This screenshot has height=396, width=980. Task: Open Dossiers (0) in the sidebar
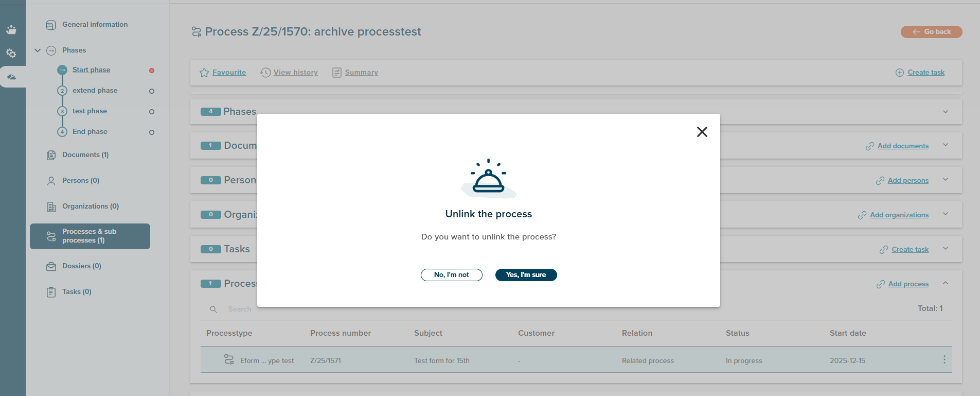[x=81, y=266]
